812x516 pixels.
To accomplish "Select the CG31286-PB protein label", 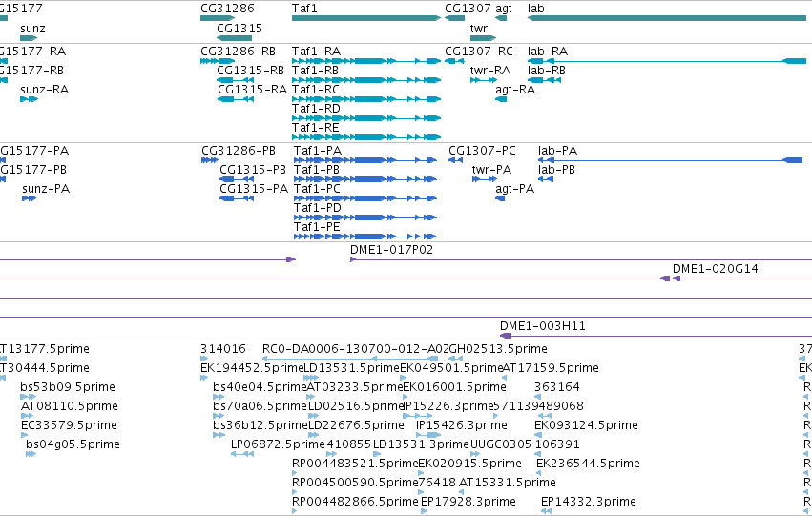I will [239, 151].
